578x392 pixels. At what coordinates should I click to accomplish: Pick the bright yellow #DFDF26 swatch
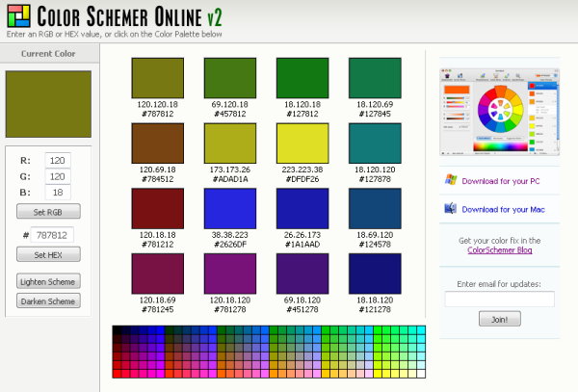click(x=302, y=144)
